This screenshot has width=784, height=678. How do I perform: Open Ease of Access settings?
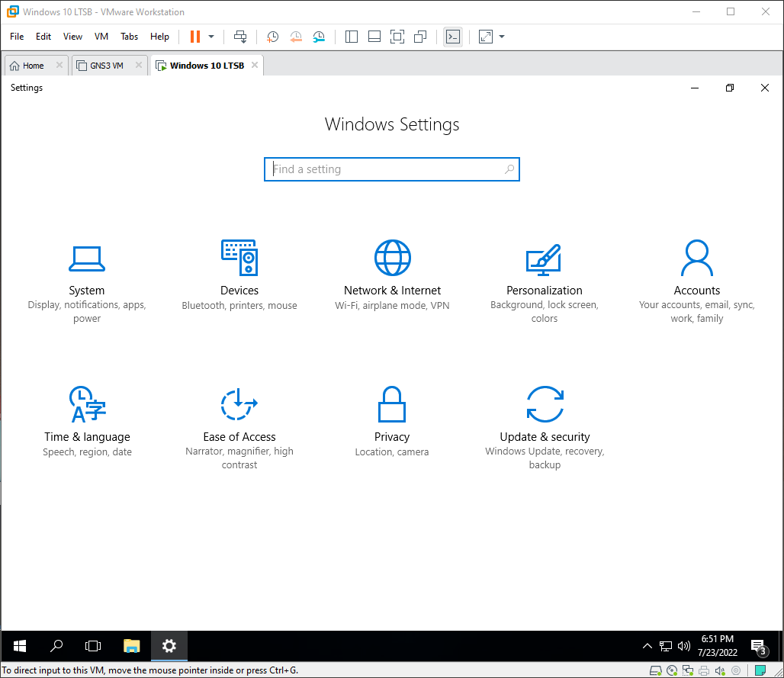click(239, 429)
